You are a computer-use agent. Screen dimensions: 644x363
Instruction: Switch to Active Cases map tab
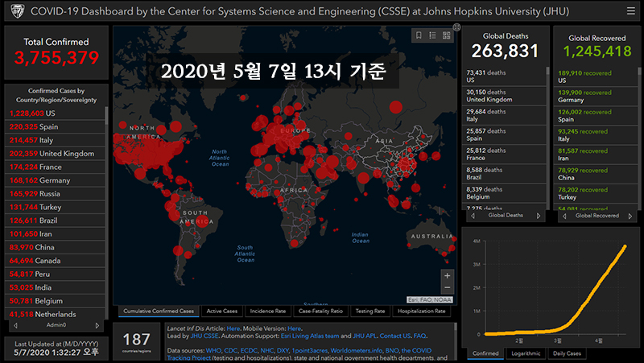(222, 311)
